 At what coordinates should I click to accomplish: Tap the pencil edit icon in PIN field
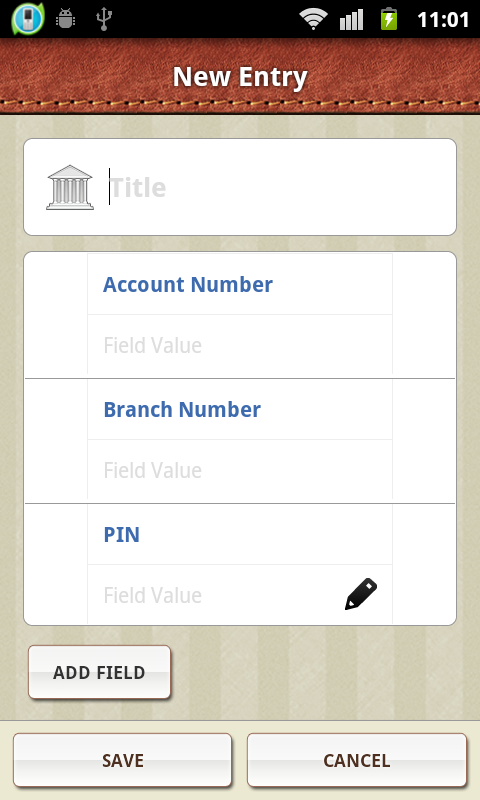(x=361, y=594)
